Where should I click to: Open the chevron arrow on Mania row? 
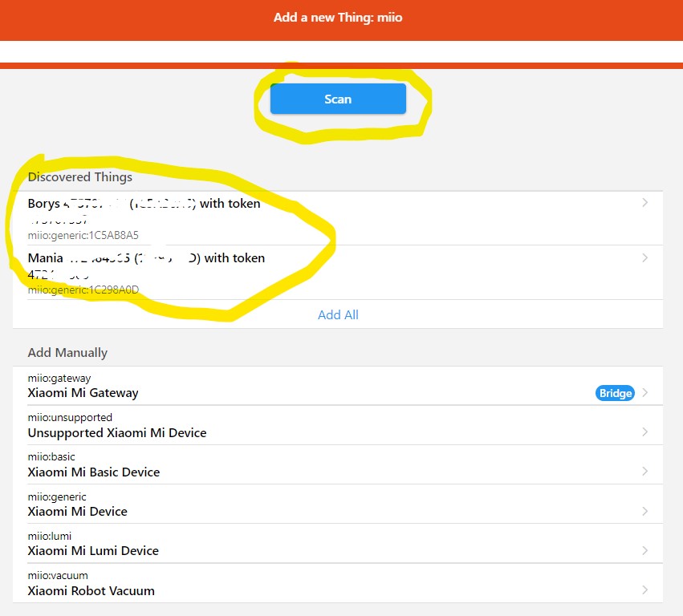click(644, 258)
